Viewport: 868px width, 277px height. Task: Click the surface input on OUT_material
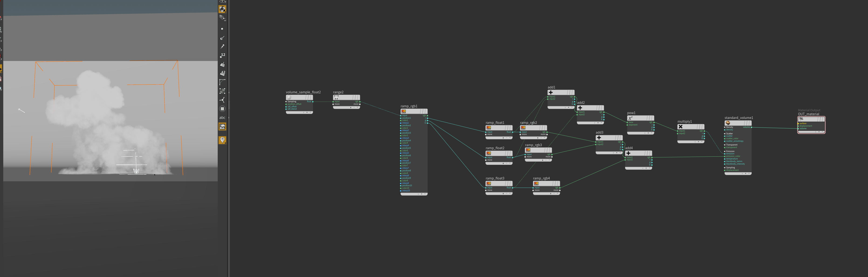798,123
